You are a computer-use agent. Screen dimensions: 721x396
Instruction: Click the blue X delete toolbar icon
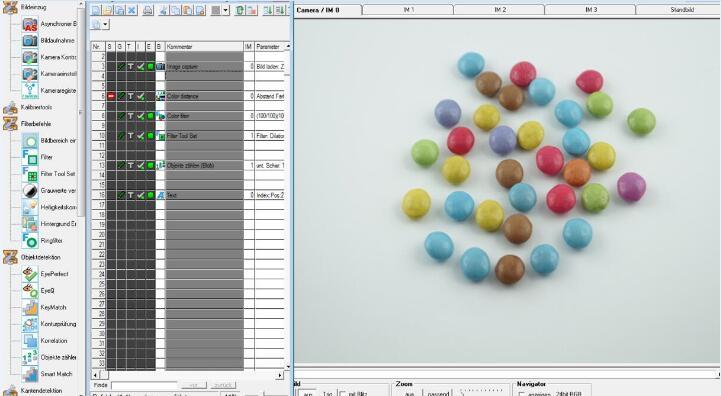coord(132,10)
